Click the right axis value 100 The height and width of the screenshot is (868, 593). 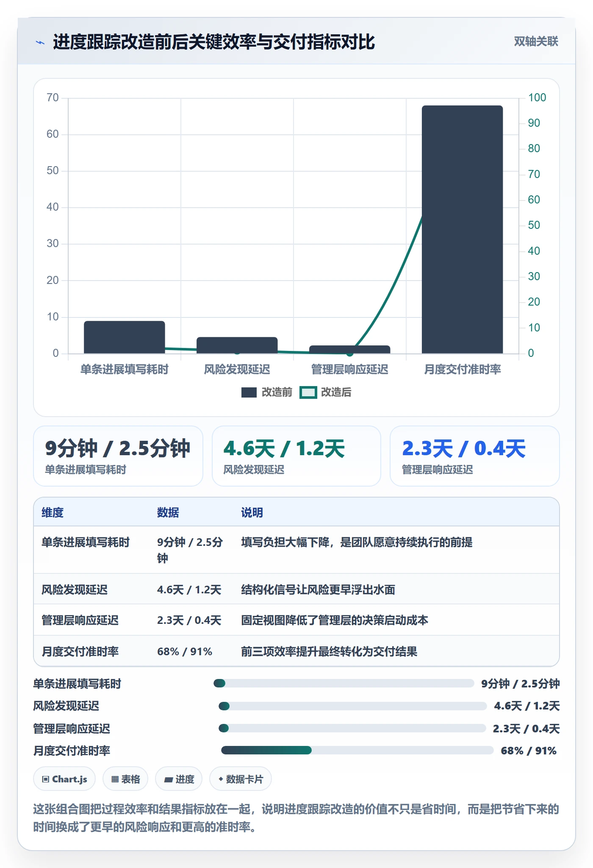[537, 97]
